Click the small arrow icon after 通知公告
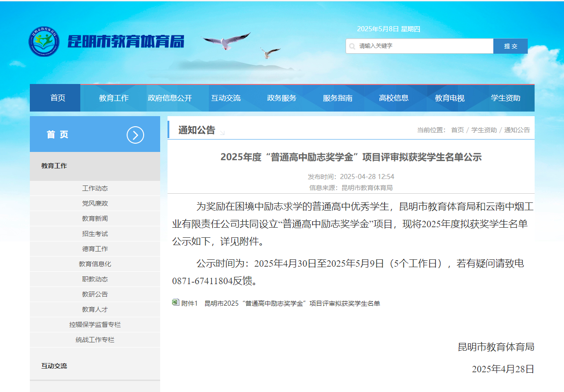The height and width of the screenshot is (392, 564). point(223,133)
